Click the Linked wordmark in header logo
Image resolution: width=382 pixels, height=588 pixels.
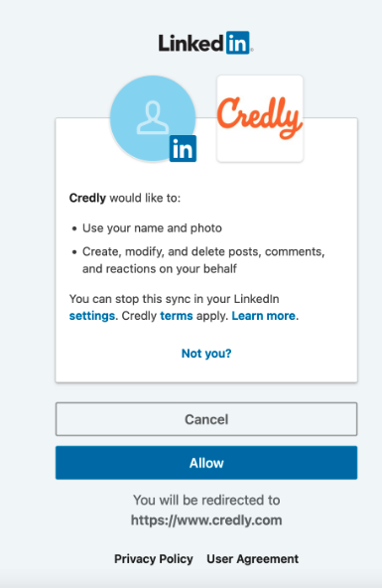pos(191,43)
